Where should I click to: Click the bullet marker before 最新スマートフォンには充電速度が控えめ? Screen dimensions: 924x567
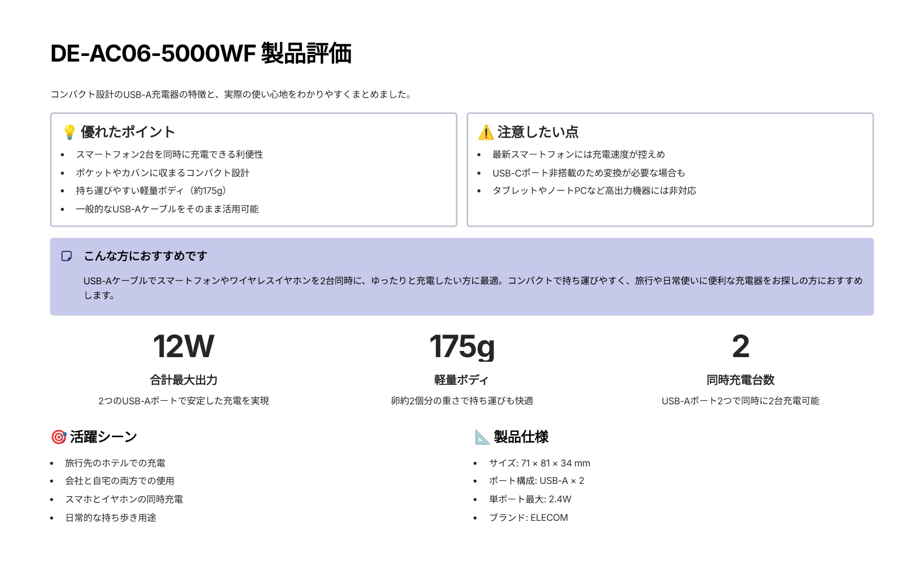(479, 155)
